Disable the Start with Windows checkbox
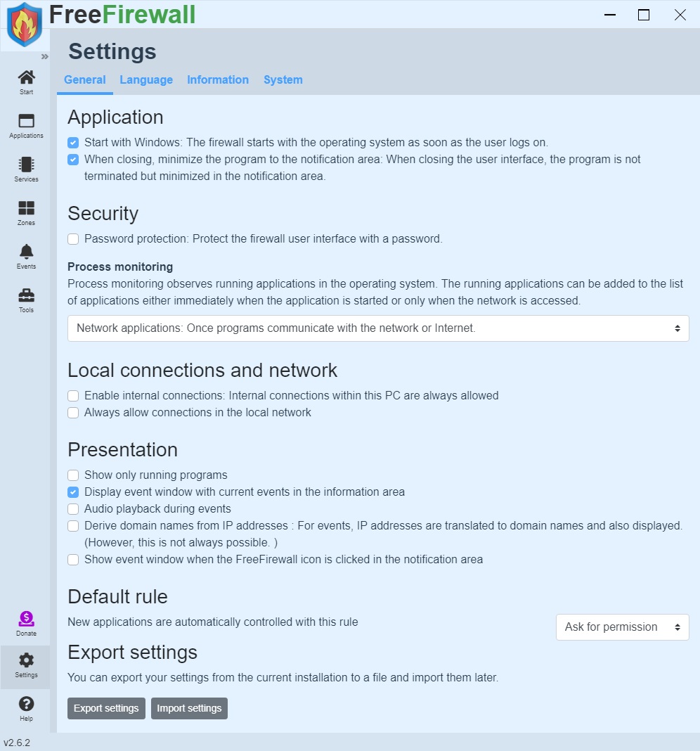 coord(73,143)
